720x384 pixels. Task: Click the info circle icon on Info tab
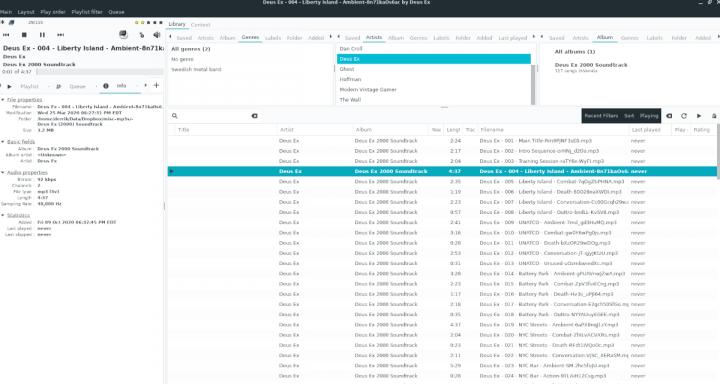106,86
